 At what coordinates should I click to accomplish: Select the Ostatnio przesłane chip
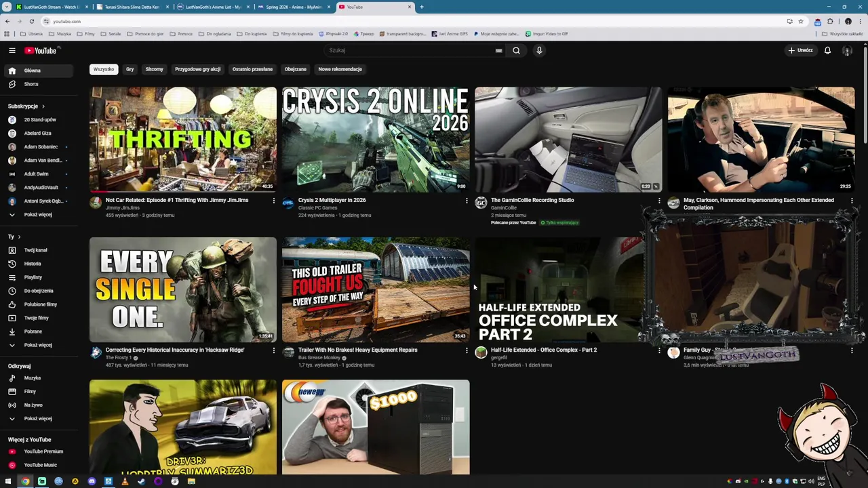tap(252, 69)
